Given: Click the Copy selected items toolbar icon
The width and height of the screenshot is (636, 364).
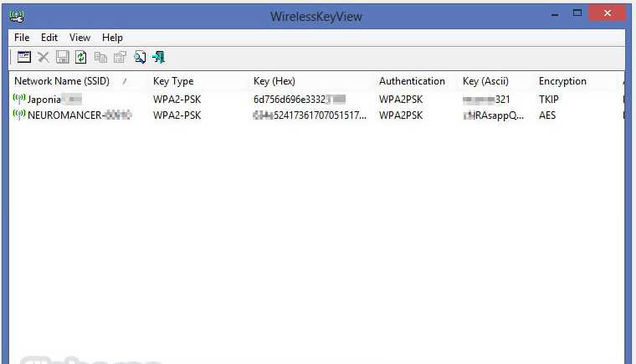Looking at the screenshot, I should point(100,57).
